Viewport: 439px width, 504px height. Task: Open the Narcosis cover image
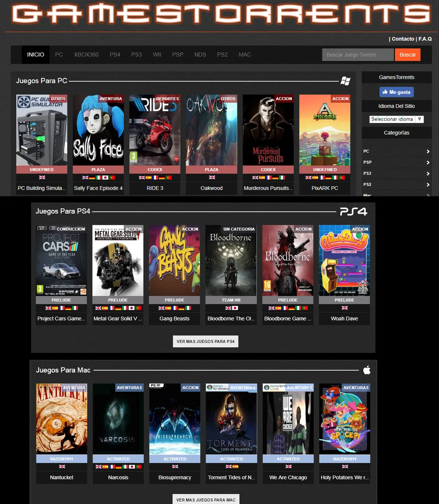(x=118, y=419)
